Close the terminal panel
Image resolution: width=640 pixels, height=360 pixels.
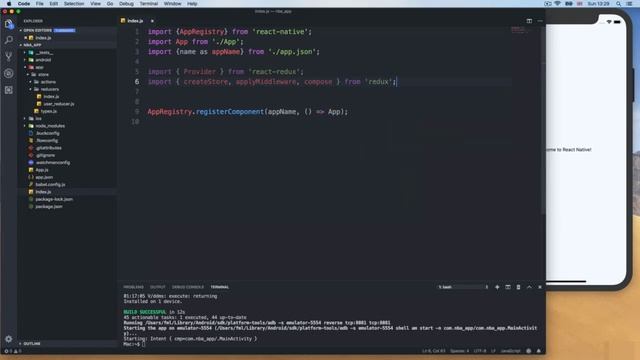coord(540,287)
